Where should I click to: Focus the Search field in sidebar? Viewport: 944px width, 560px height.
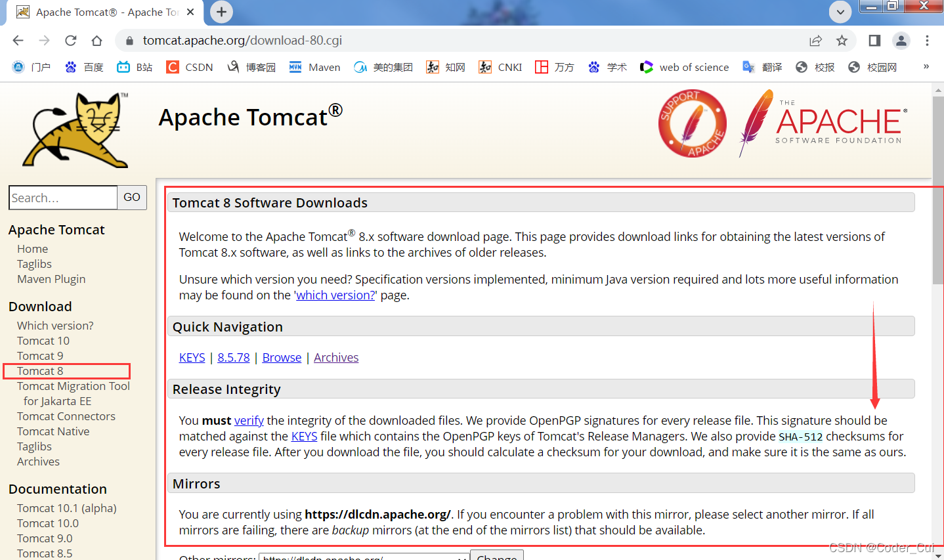coord(63,198)
